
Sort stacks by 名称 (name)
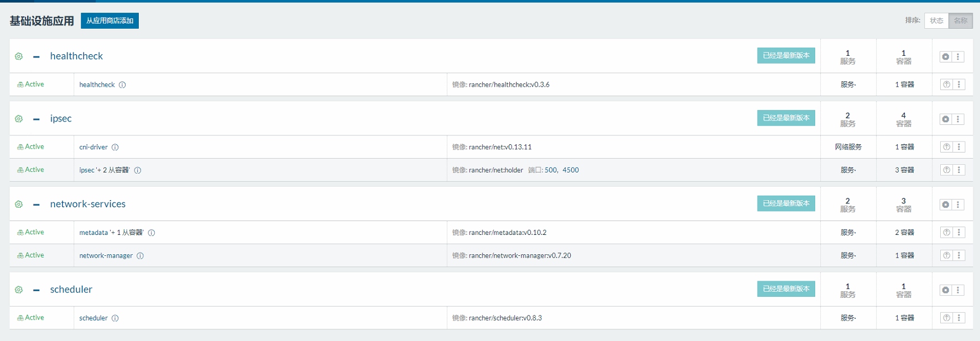point(961,20)
